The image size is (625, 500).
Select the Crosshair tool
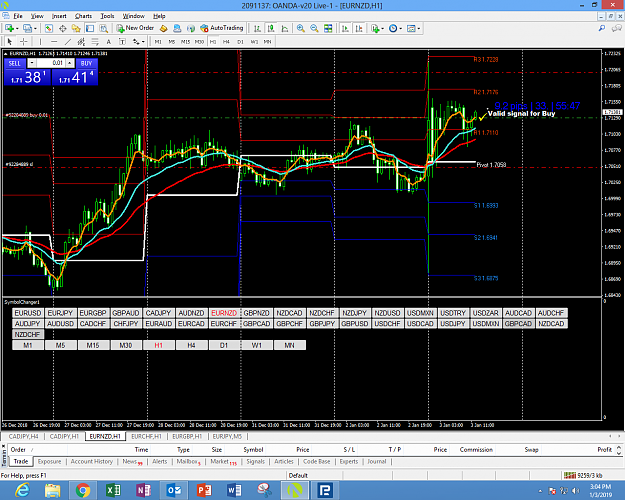point(24,41)
